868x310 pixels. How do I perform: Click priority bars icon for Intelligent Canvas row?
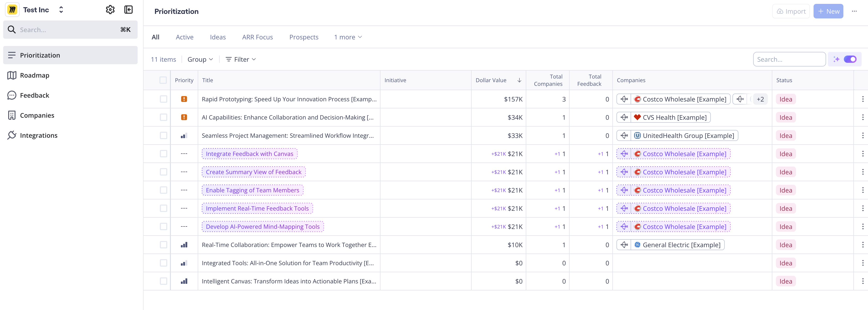point(184,281)
